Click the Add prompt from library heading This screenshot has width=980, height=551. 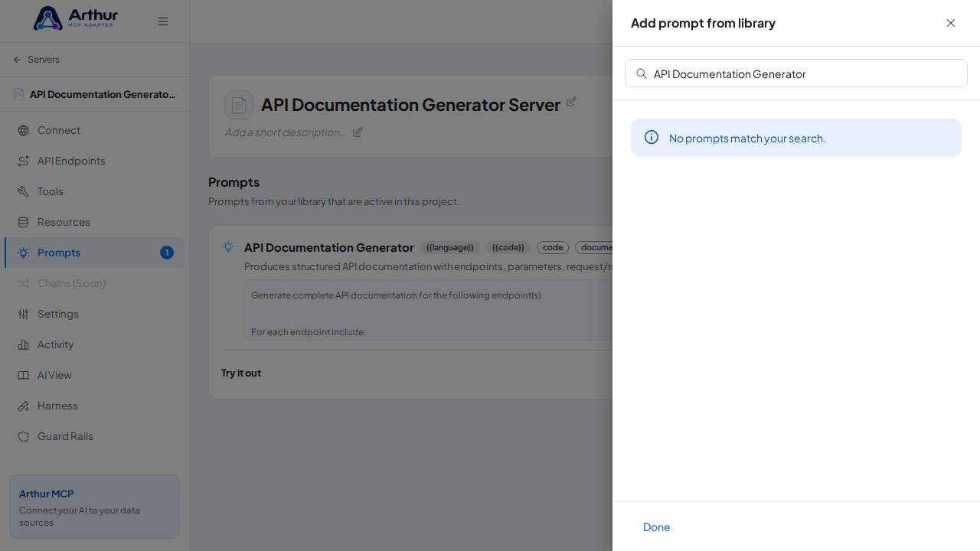pyautogui.click(x=703, y=23)
